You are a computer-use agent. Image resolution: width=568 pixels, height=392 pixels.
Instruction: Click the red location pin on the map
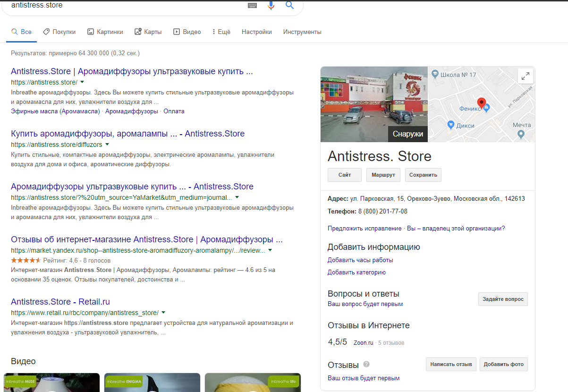point(482,103)
